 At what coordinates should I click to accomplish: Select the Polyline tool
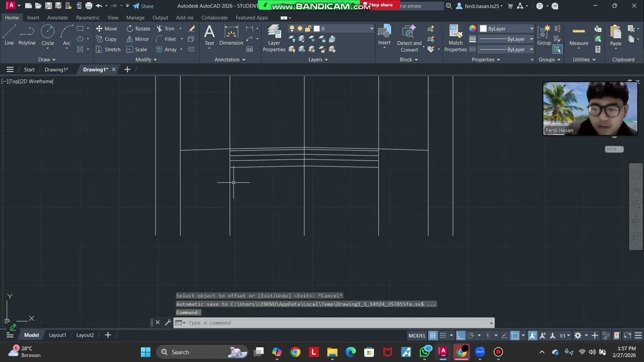[27, 35]
